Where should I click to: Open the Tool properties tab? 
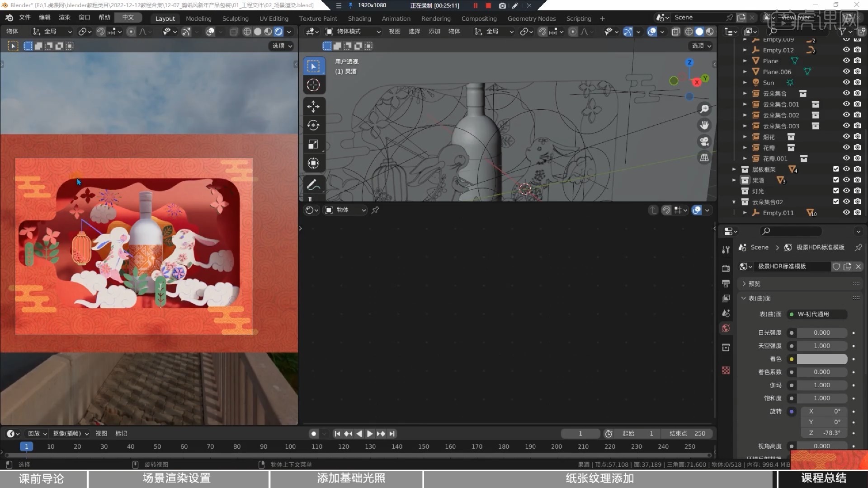726,249
